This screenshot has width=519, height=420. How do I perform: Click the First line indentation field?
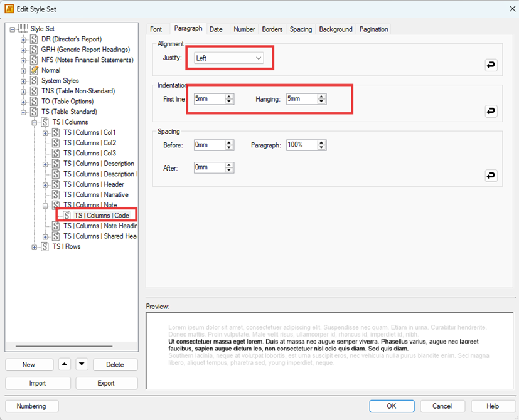pyautogui.click(x=210, y=99)
